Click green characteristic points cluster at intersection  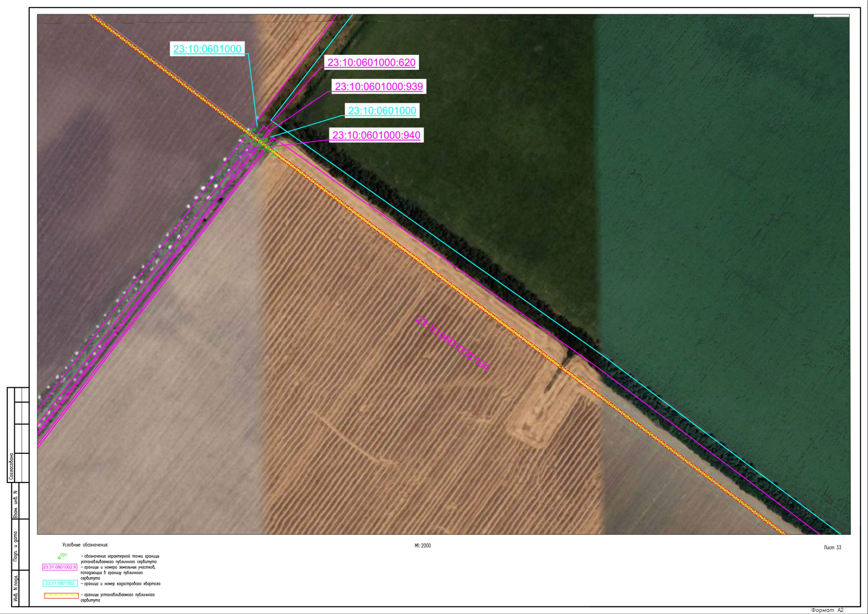[260, 141]
